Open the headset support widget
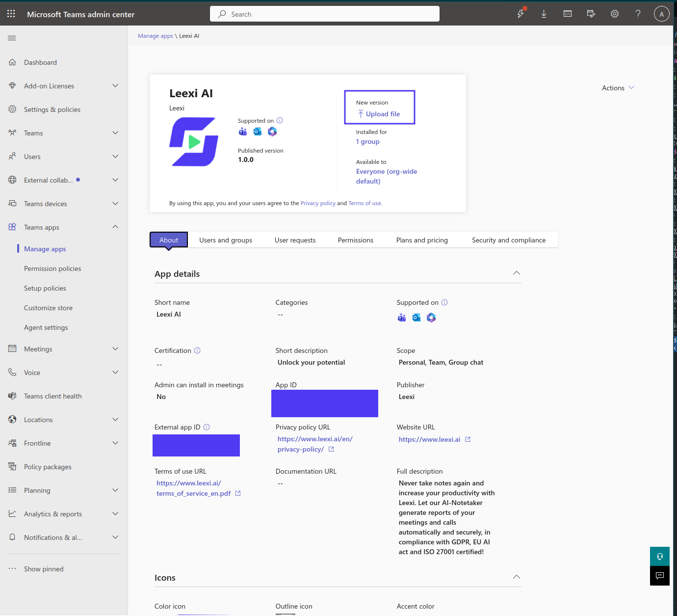The image size is (677, 616). click(660, 556)
